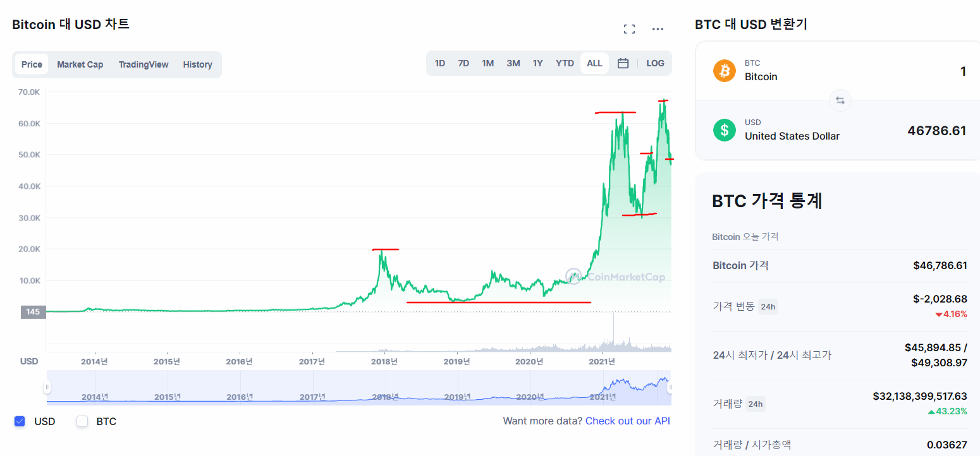Uncheck the USD checkbox

click(x=20, y=421)
